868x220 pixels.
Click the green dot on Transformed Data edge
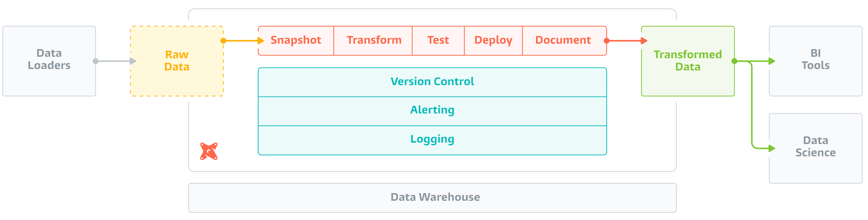734,61
